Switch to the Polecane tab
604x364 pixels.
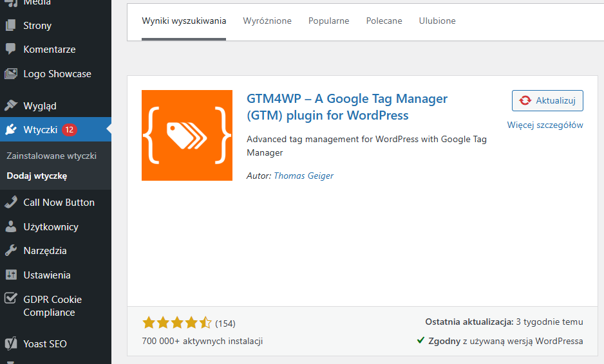(384, 21)
